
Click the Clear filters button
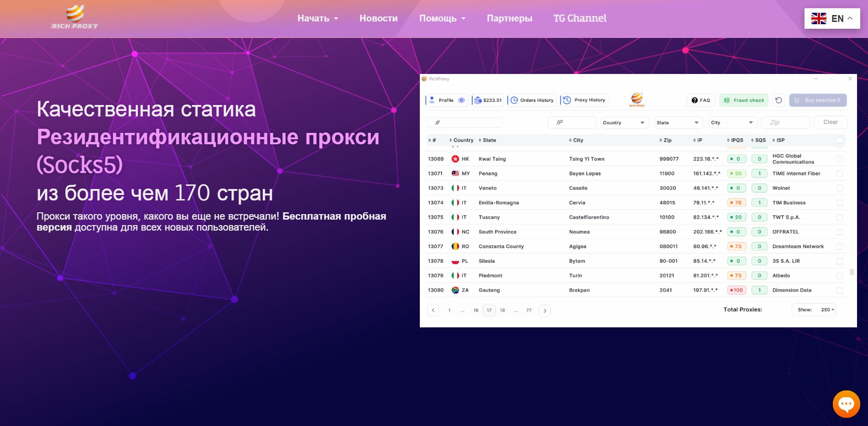[x=831, y=122]
